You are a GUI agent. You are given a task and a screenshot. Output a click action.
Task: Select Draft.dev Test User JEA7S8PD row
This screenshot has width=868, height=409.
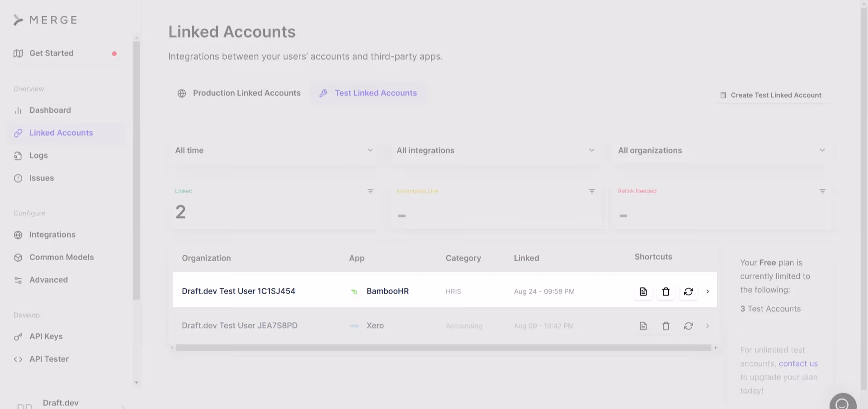click(x=445, y=326)
